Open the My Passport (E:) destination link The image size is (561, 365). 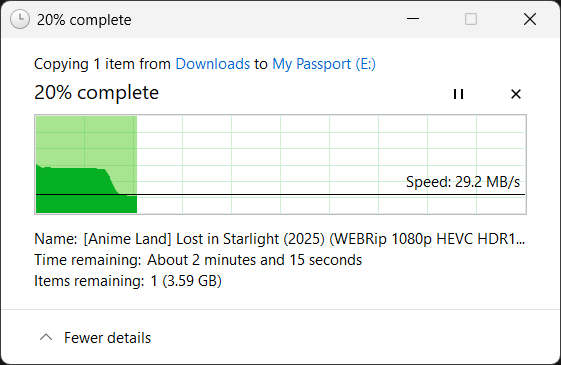pos(324,64)
